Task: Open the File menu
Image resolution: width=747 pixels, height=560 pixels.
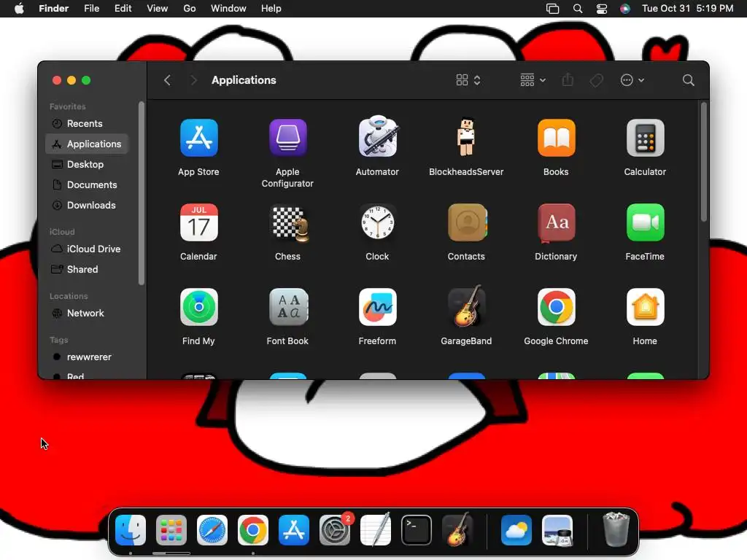Action: coord(91,9)
